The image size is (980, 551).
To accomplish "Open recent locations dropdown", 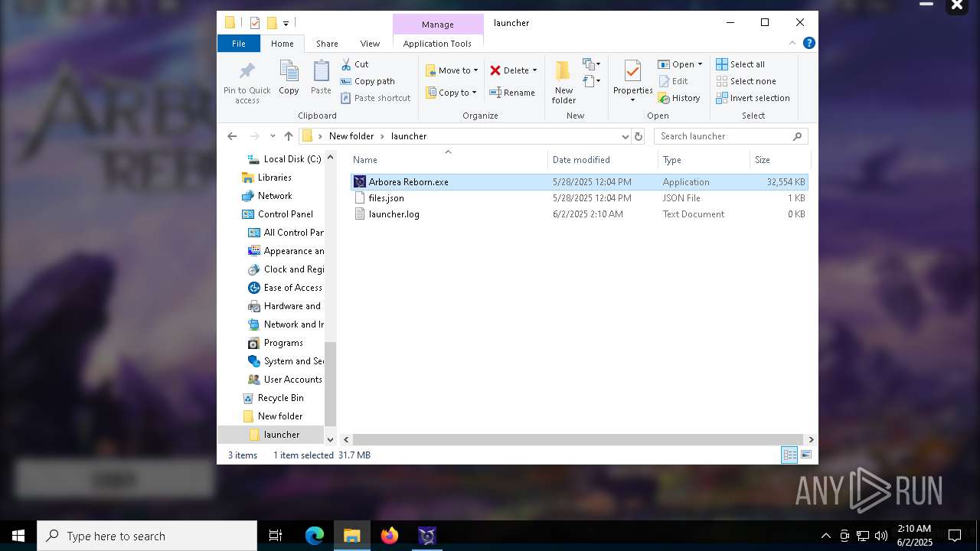I will 273,136.
